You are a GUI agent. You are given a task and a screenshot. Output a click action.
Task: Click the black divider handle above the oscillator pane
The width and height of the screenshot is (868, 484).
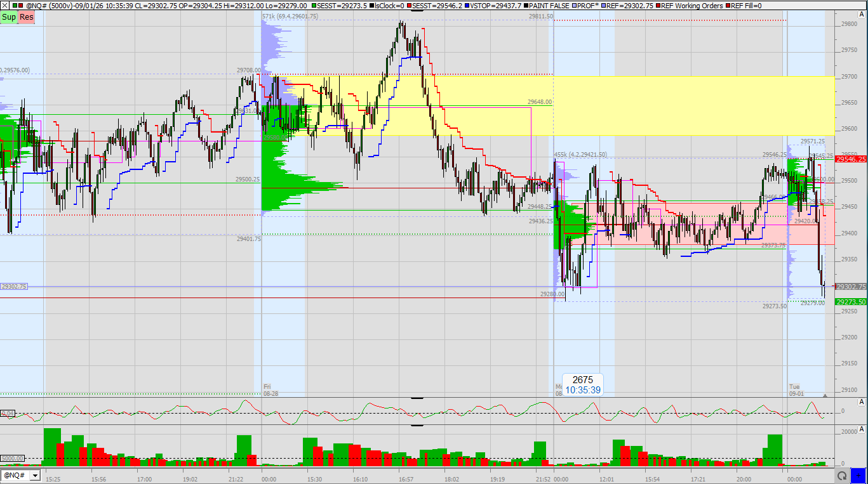(x=417, y=398)
